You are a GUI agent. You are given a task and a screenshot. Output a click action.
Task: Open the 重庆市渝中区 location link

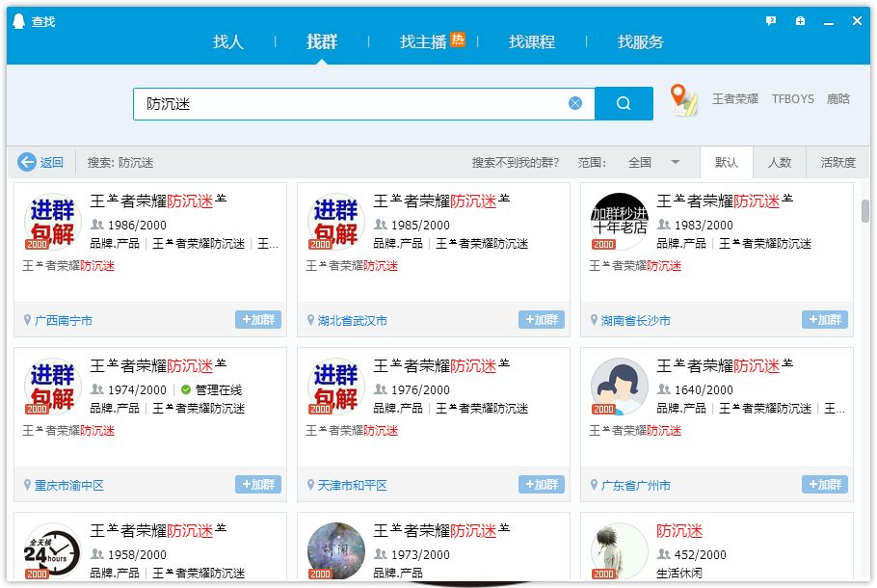tap(69, 486)
